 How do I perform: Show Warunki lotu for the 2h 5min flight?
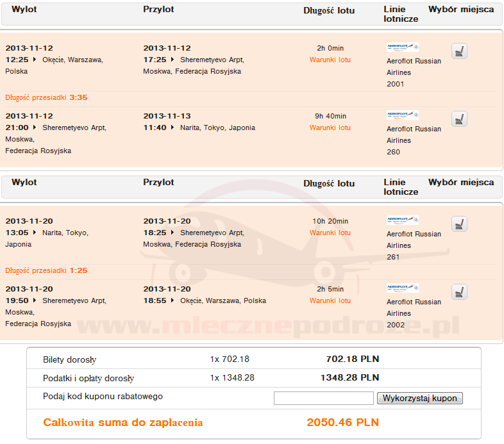click(x=330, y=300)
